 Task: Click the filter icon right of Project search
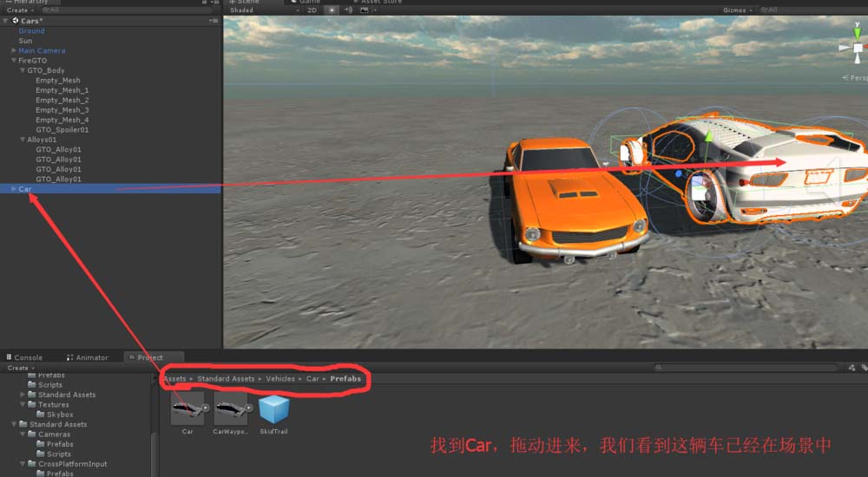tap(852, 368)
